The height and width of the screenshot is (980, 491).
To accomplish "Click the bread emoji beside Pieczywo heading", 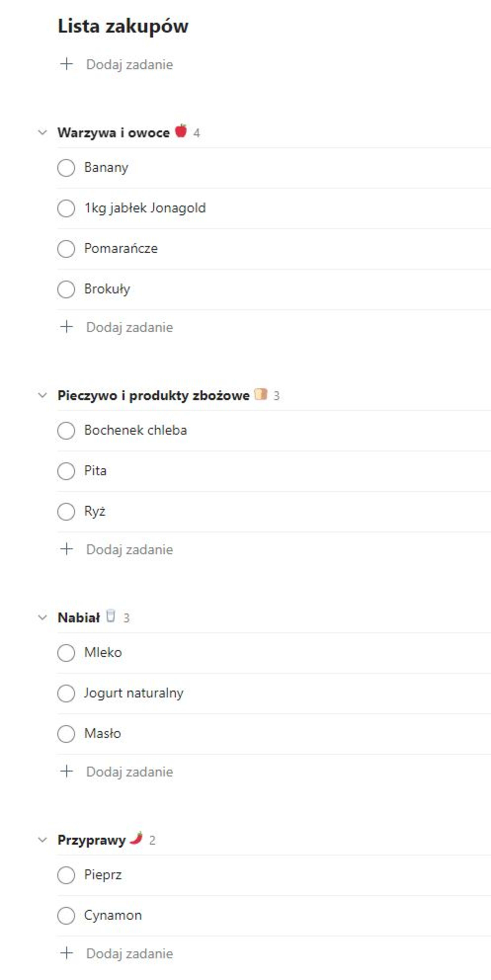I will [260, 394].
